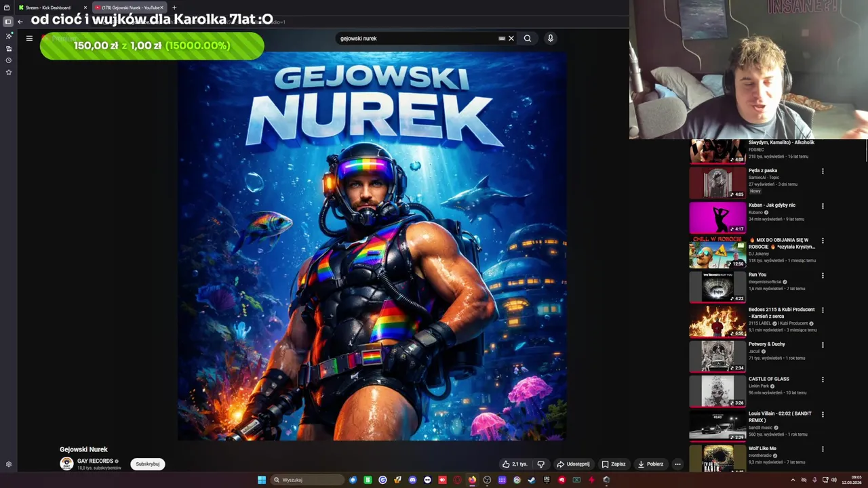Open the workspaces icon at top-left
This screenshot has width=868, height=488.
7,7
